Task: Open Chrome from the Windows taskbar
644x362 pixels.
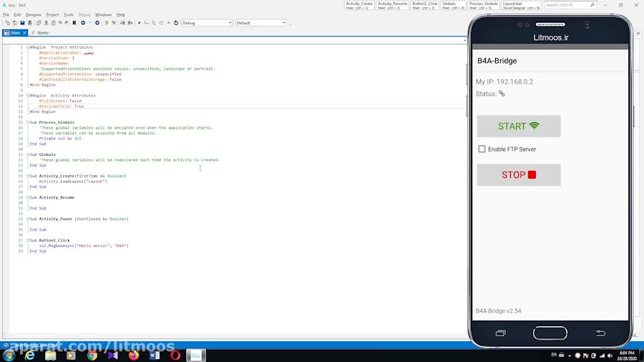Action: (x=92, y=356)
